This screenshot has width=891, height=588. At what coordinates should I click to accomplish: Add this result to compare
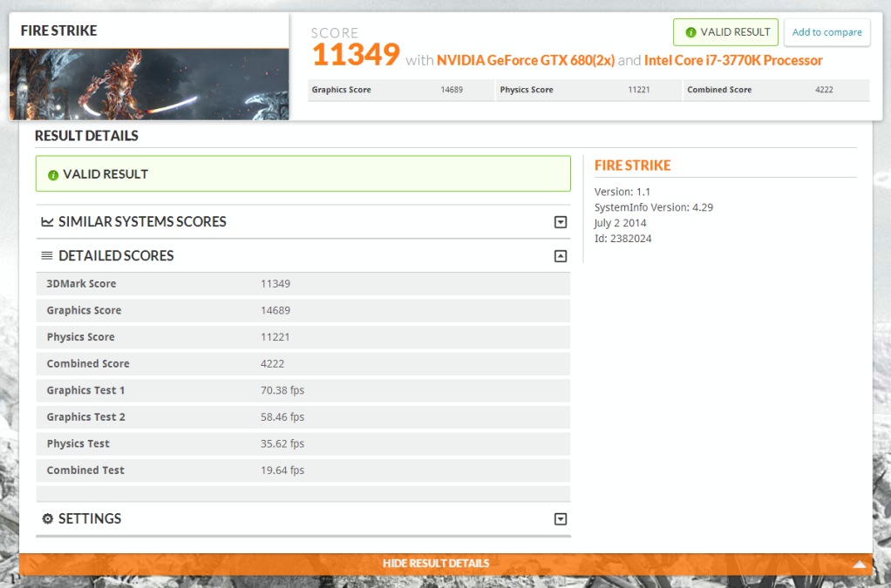point(826,32)
